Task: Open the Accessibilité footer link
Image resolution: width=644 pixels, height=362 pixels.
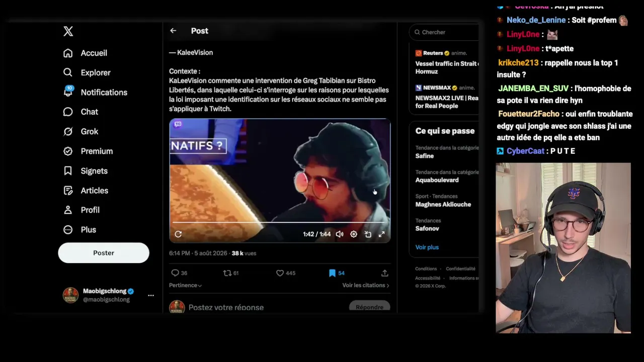Action: pos(428,278)
